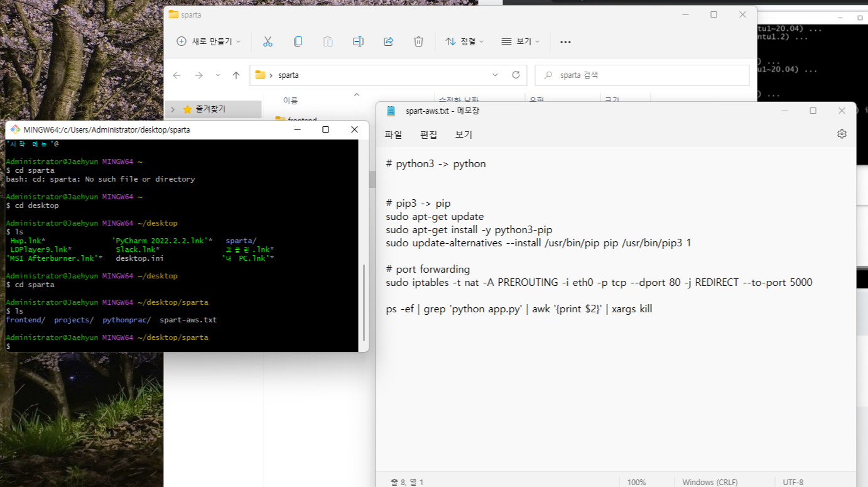The image size is (868, 487).
Task: Click the star icon beside 즐겨찾기
Action: pyautogui.click(x=187, y=109)
